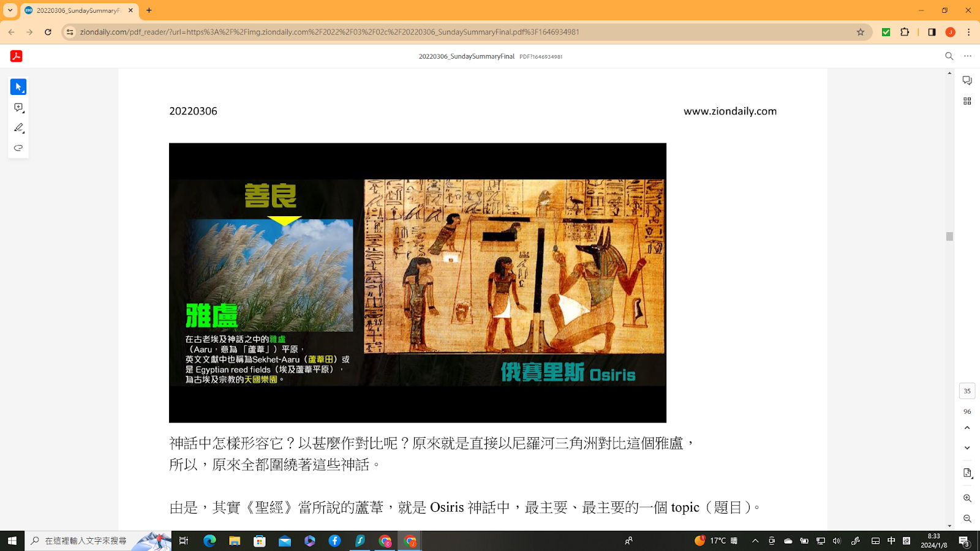Pick the pen drawing tool
980x551 pixels.
point(18,128)
